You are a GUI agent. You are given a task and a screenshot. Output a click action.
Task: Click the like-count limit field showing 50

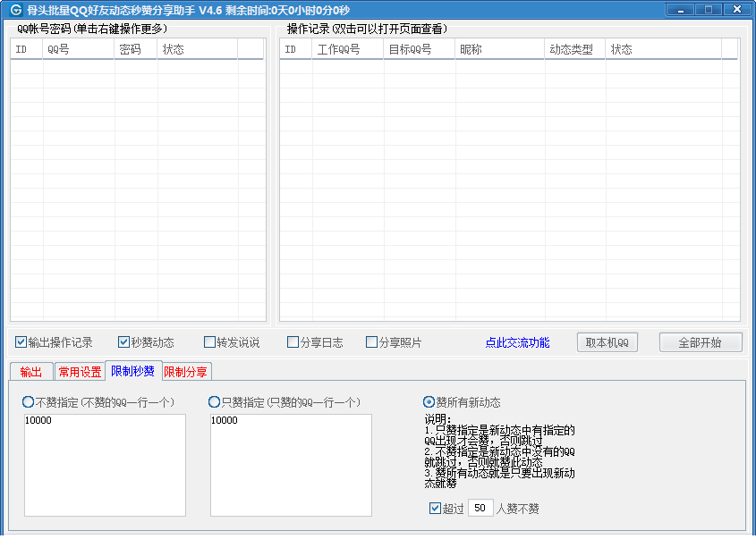coord(480,509)
